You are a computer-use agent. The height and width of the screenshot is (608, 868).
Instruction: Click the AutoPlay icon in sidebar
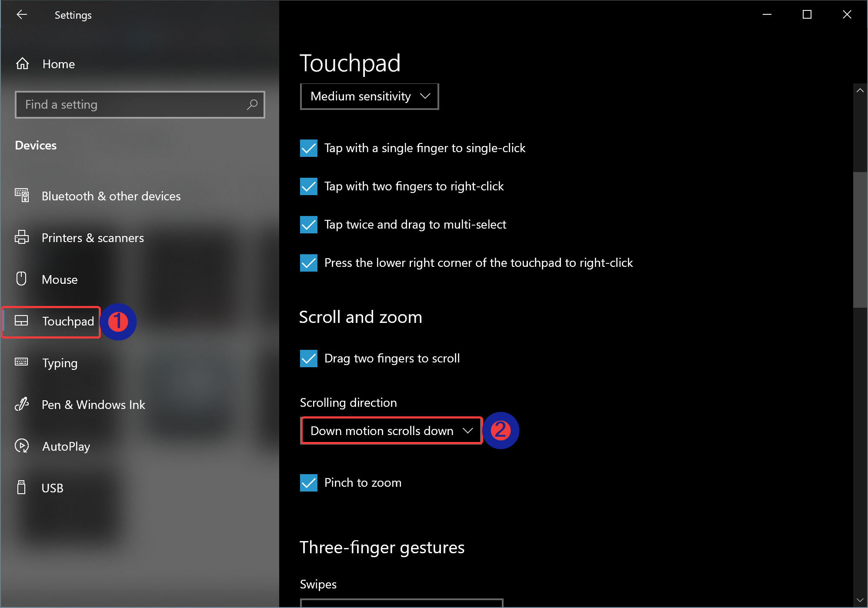[22, 445]
